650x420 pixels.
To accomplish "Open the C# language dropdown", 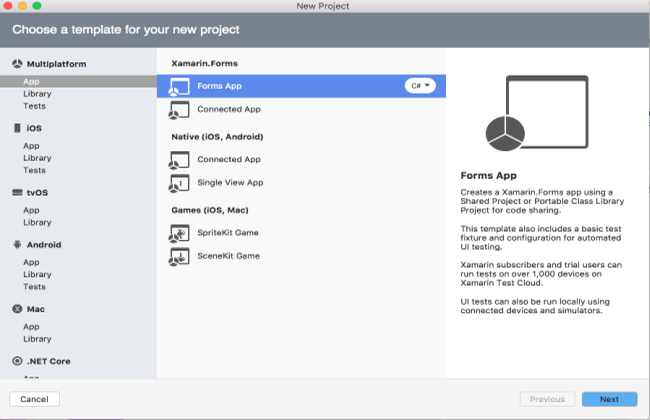I will [x=420, y=86].
